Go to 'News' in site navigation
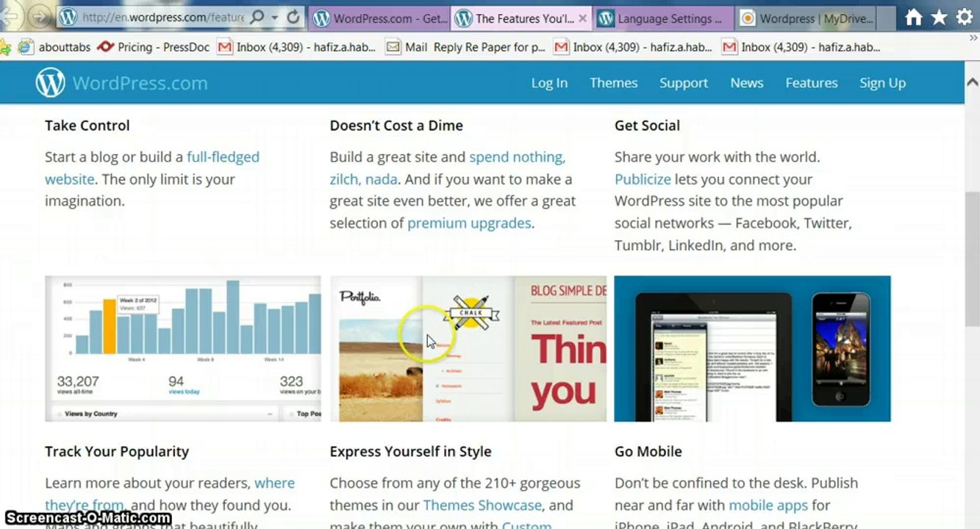Image resolution: width=980 pixels, height=529 pixels. click(746, 83)
